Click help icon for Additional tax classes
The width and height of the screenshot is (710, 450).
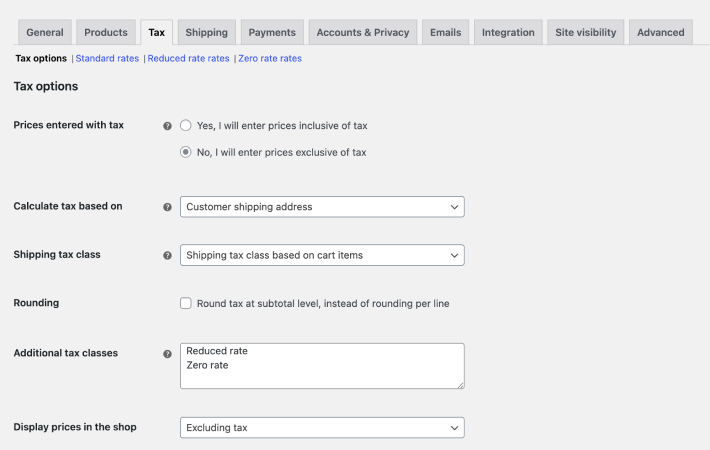point(168,354)
